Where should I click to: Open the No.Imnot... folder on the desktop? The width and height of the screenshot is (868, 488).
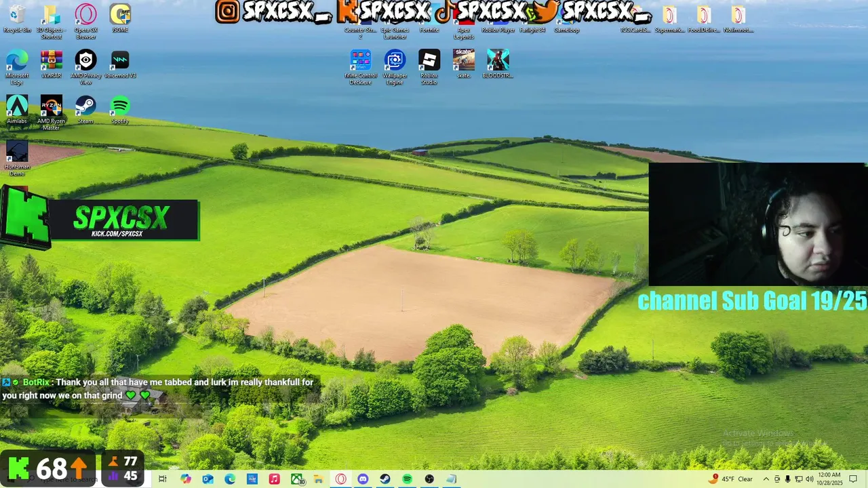(x=738, y=20)
